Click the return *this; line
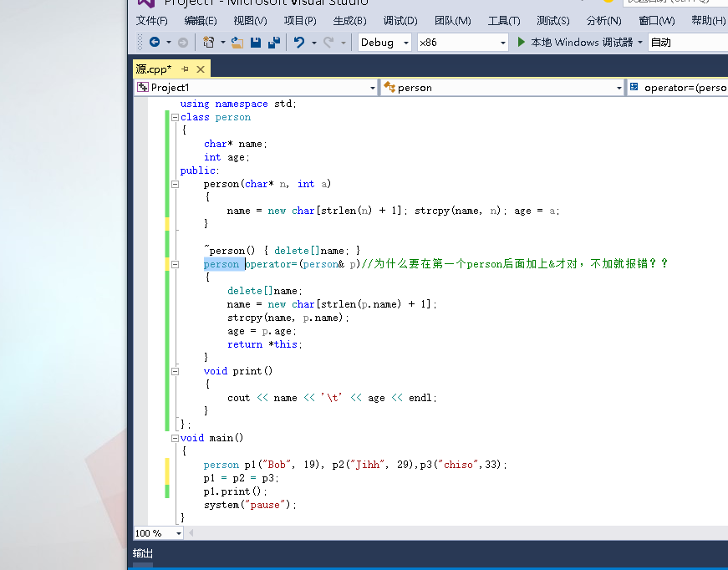 265,344
